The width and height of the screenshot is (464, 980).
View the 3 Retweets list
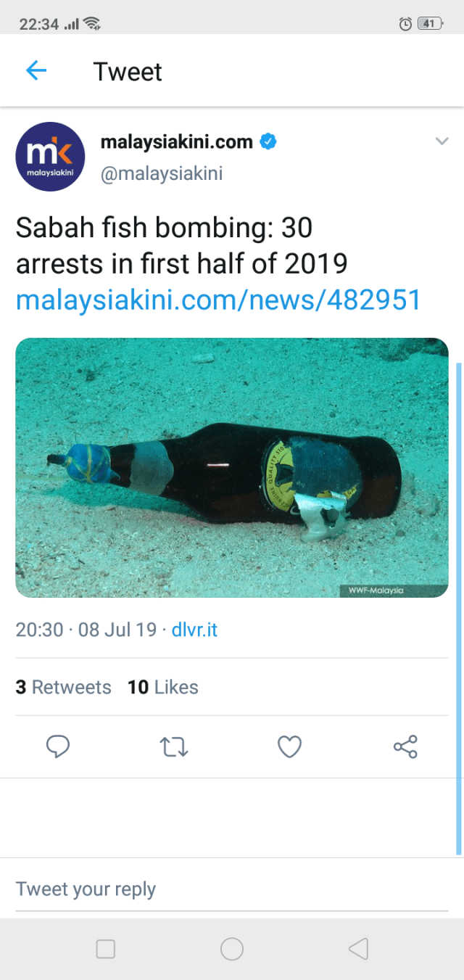click(x=64, y=687)
